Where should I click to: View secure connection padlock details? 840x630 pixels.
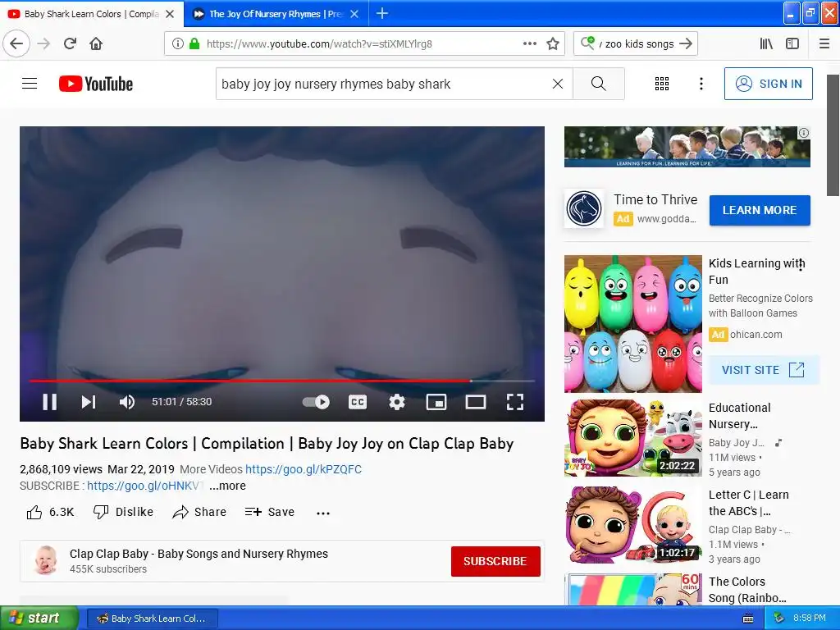click(194, 44)
